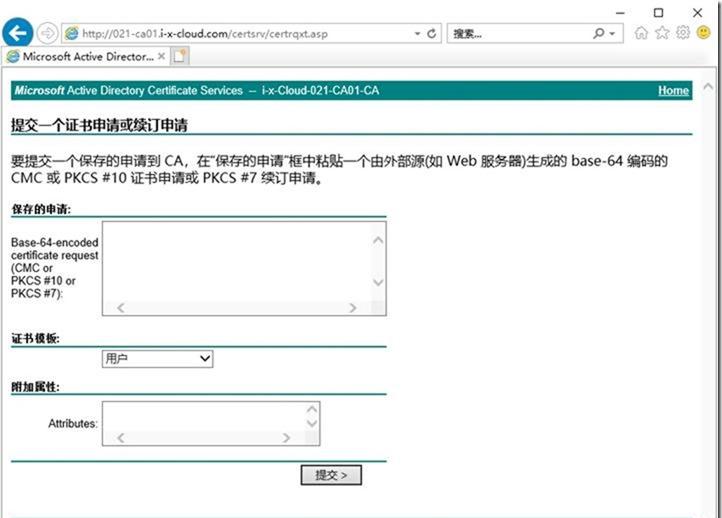The width and height of the screenshot is (722, 518).
Task: Click the Microsoft Active Directory Certificate Services banner text
Action: [x=197, y=90]
